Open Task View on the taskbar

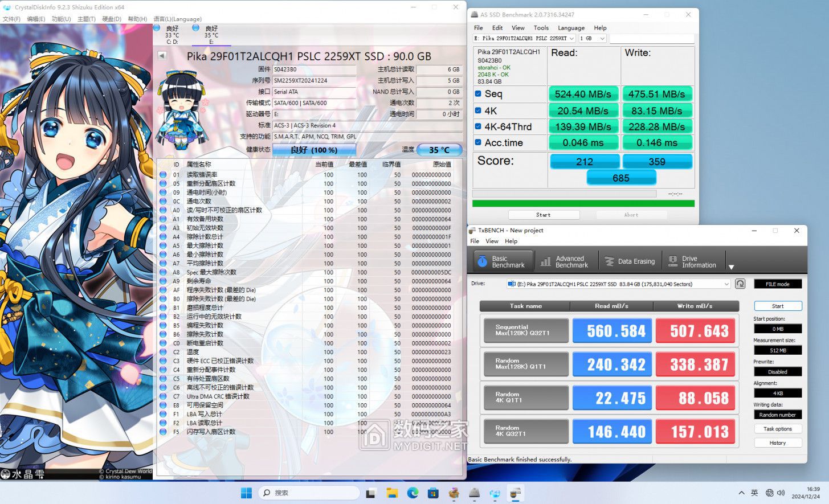(371, 493)
